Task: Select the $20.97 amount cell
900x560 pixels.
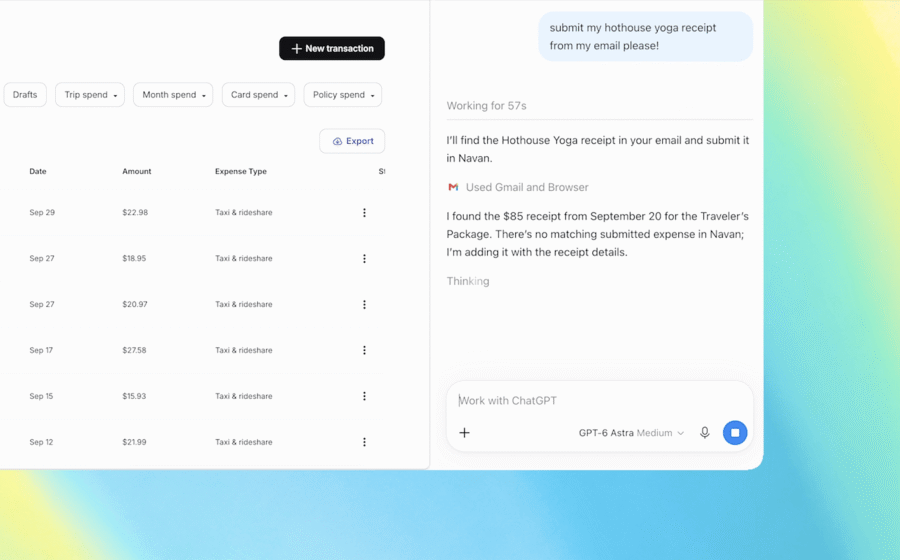Action: (135, 304)
